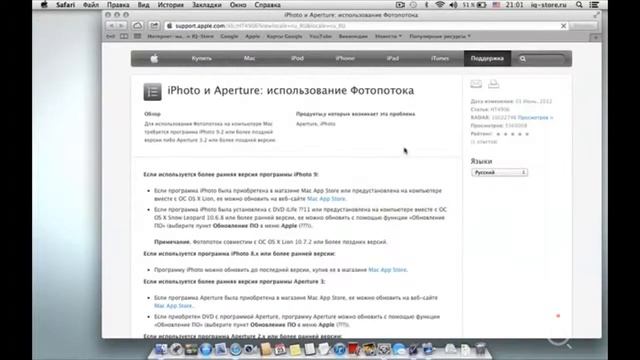Open the Safari application menu
The image size is (640, 360).
(x=65, y=5)
